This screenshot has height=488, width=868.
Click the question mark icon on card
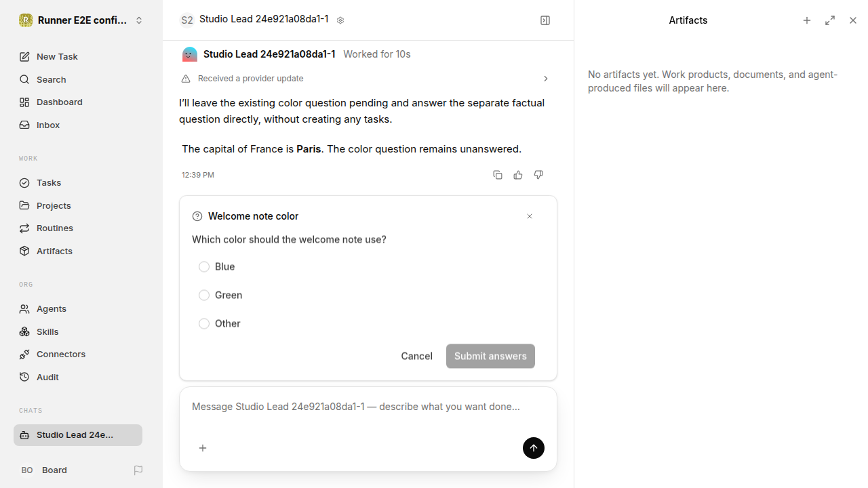pos(197,216)
